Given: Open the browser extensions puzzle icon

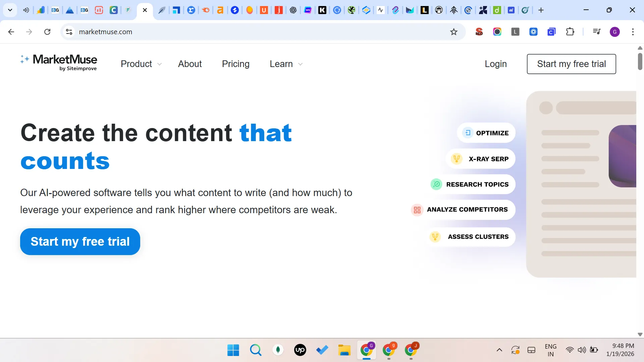Looking at the screenshot, I should click(570, 32).
